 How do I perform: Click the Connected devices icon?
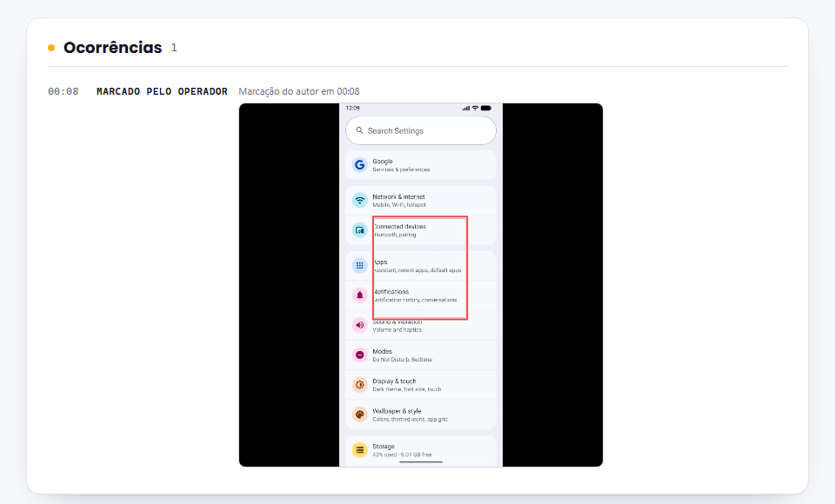point(360,230)
